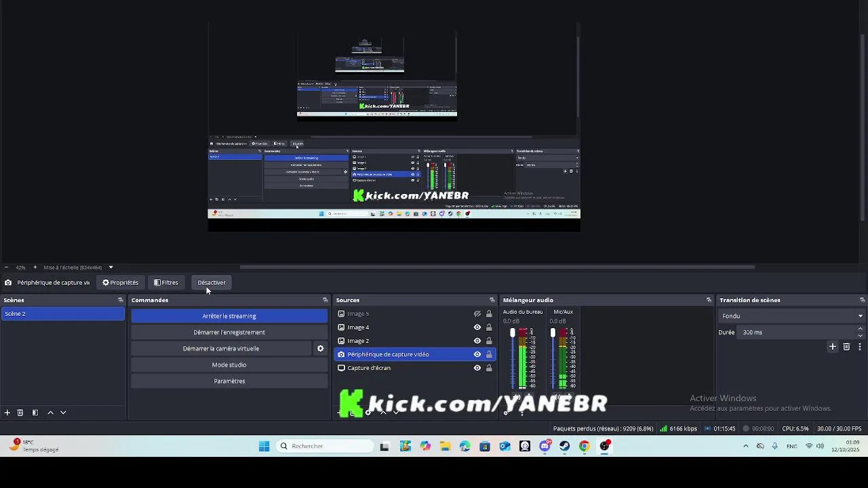Zoom in the preview with the plus icon
Screen dimensions: 868x488
pos(35,267)
